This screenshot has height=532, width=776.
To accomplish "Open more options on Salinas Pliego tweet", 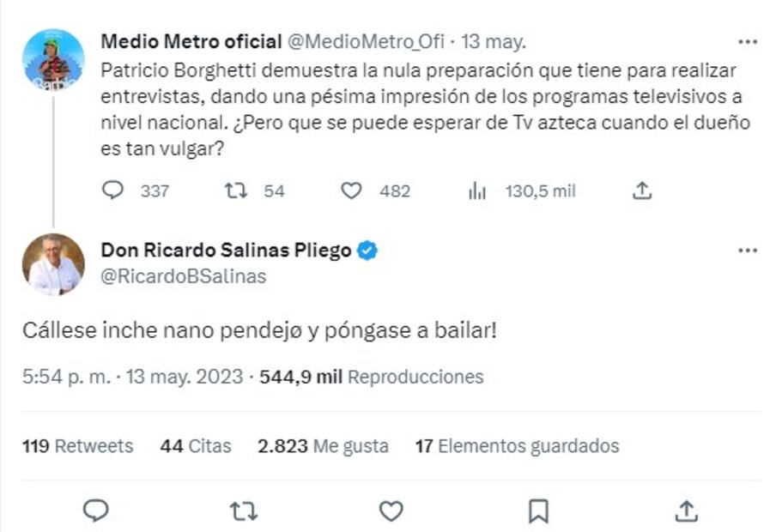I will (x=748, y=251).
